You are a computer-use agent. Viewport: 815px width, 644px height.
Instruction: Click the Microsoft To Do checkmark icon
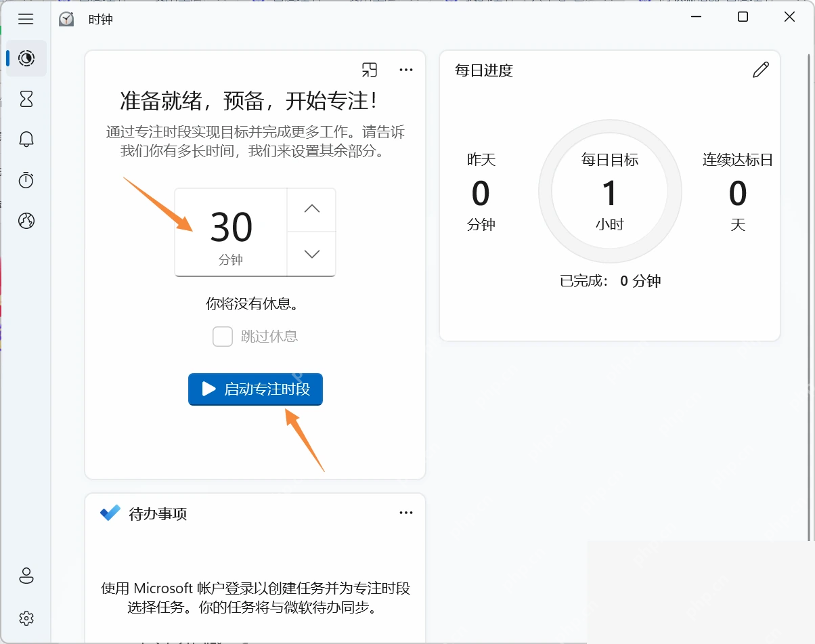click(x=110, y=513)
